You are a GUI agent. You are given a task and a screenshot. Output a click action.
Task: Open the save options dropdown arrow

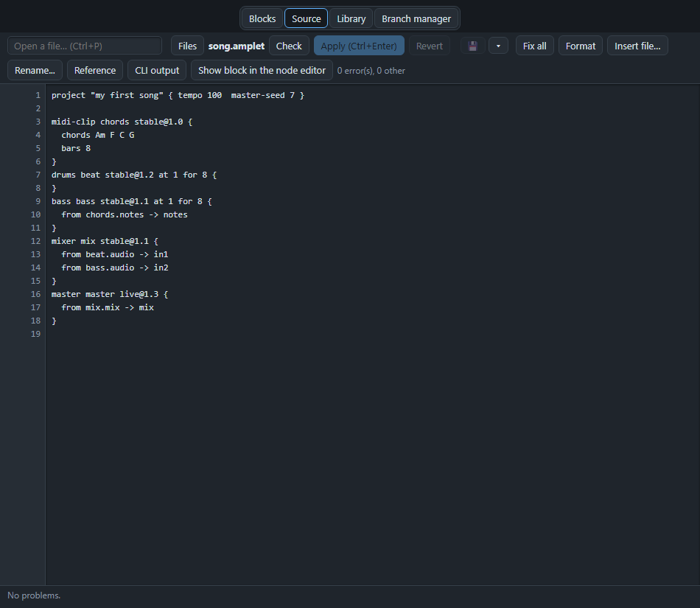point(498,46)
